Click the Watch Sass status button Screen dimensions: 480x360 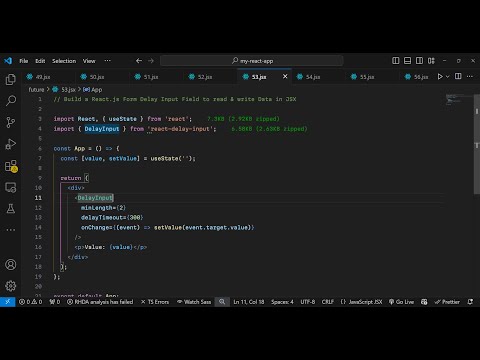tap(194, 302)
